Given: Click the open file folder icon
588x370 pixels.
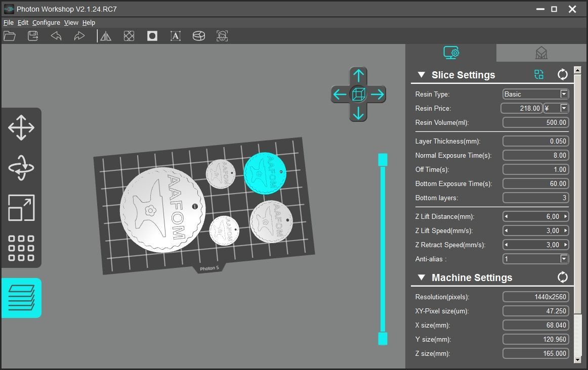Looking at the screenshot, I should 10,36.
